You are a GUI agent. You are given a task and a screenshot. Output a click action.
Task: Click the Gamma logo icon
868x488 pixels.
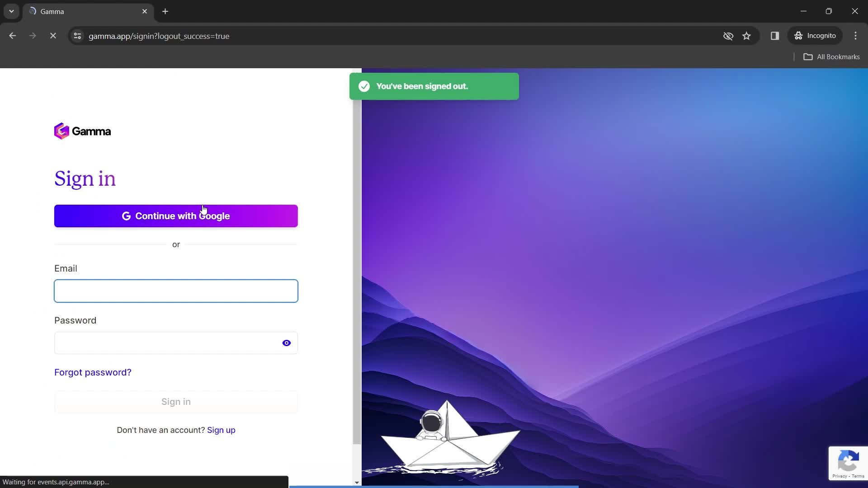click(x=61, y=131)
